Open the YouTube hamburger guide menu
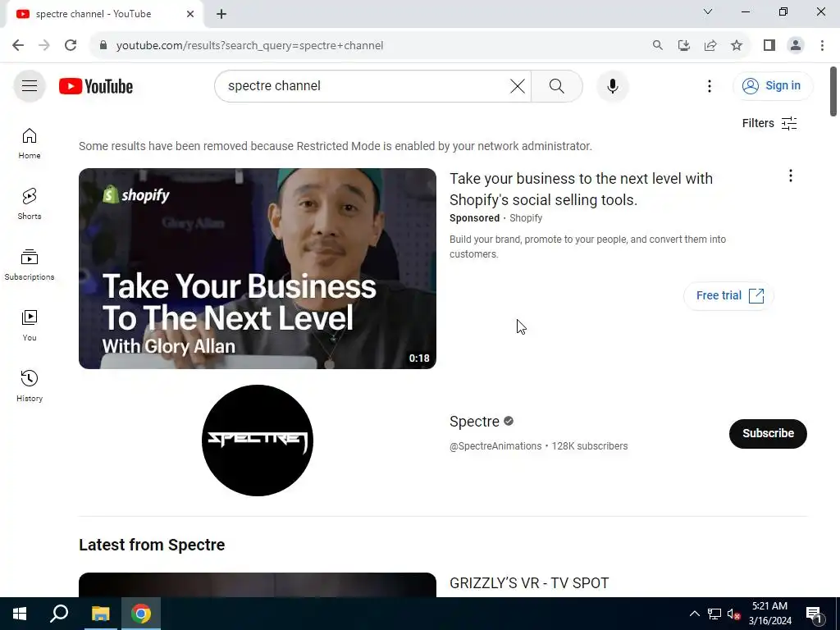 pyautogui.click(x=30, y=85)
